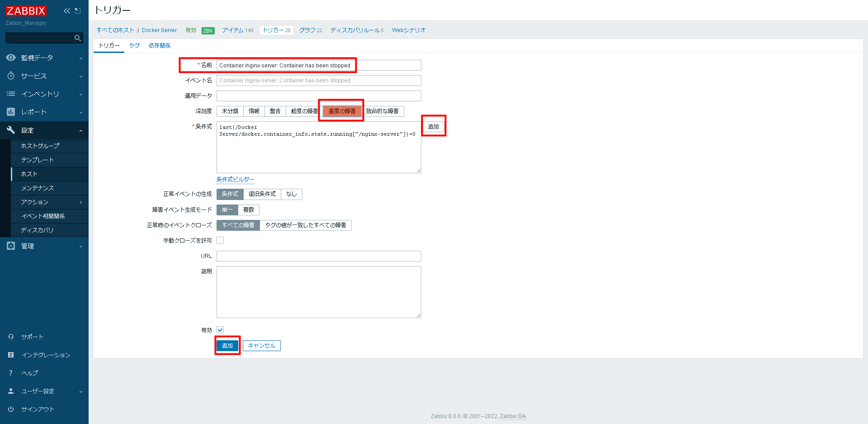
Task: Click the gear icon for 管理
Action: click(x=11, y=246)
